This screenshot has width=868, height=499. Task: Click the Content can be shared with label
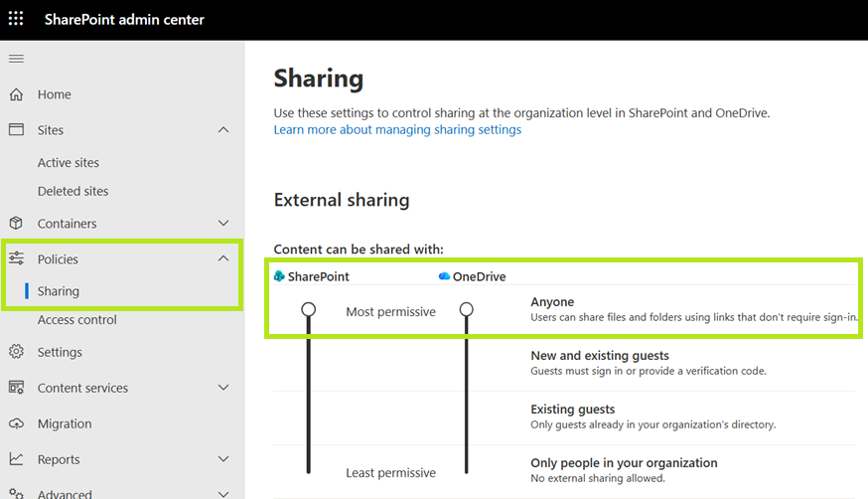tap(359, 249)
